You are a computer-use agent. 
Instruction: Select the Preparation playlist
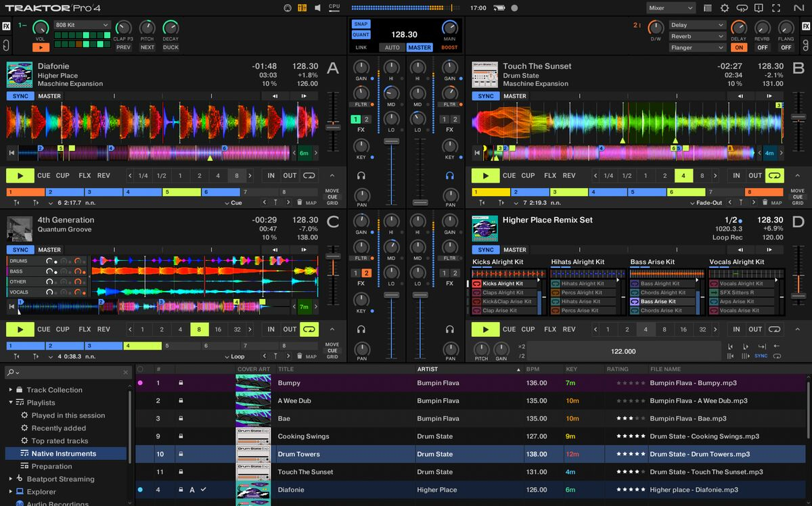pos(51,466)
